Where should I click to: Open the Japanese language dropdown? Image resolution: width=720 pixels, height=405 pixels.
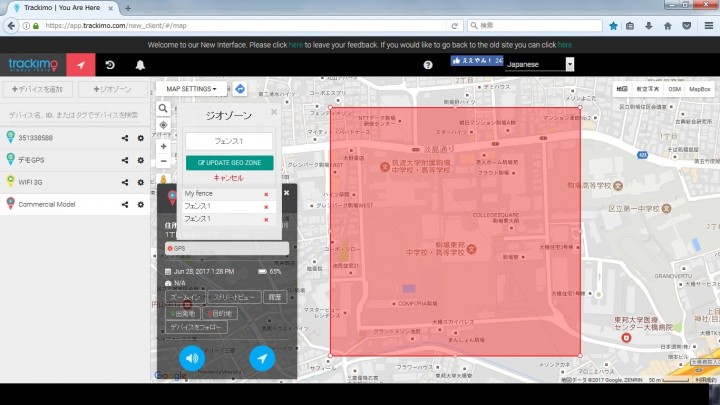tap(540, 64)
